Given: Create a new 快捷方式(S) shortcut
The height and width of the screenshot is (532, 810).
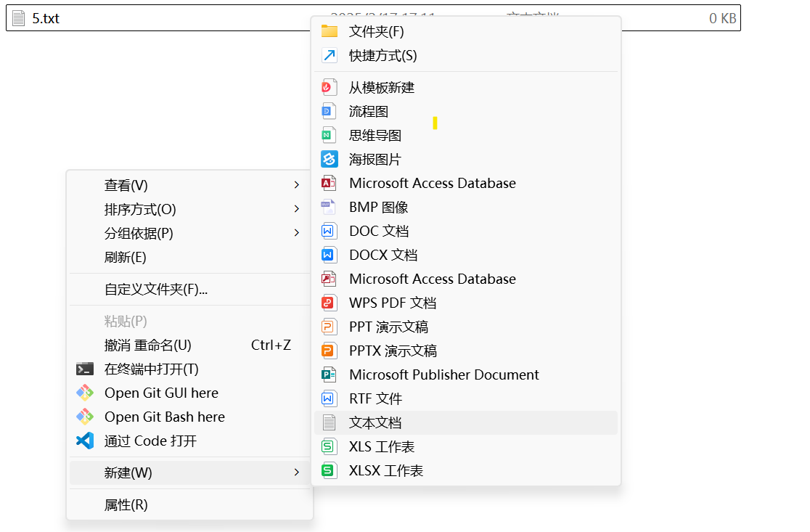Looking at the screenshot, I should coord(382,56).
